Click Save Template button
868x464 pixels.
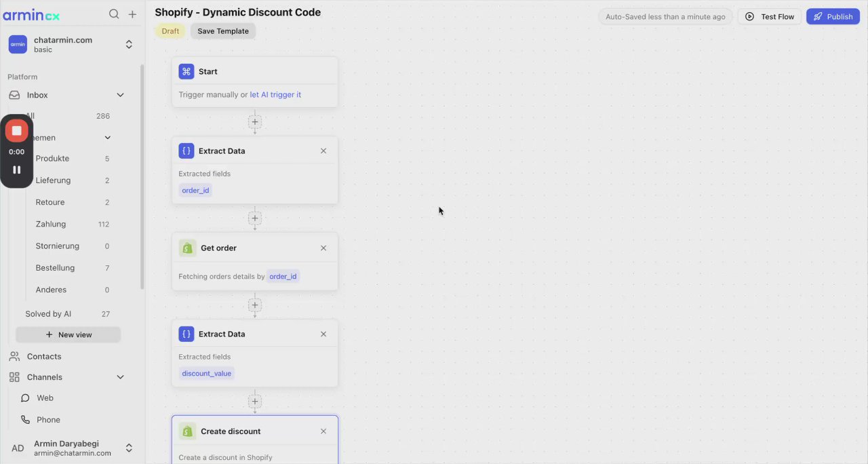pos(223,31)
